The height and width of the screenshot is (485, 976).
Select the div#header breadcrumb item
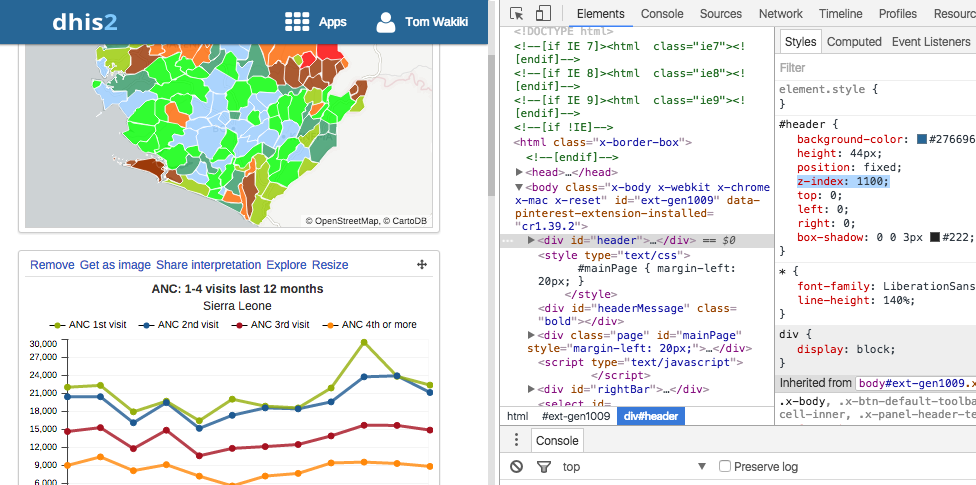[651, 417]
